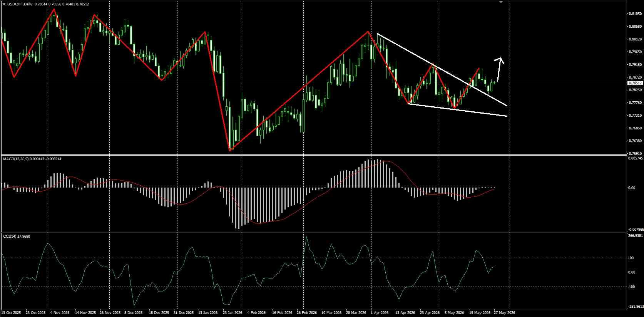Select the 0.75910 price scale value
Screen dimensions: 644x317
pos(635,153)
